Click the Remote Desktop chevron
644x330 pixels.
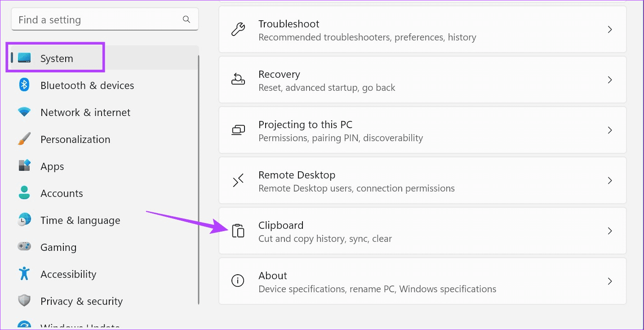(x=610, y=181)
